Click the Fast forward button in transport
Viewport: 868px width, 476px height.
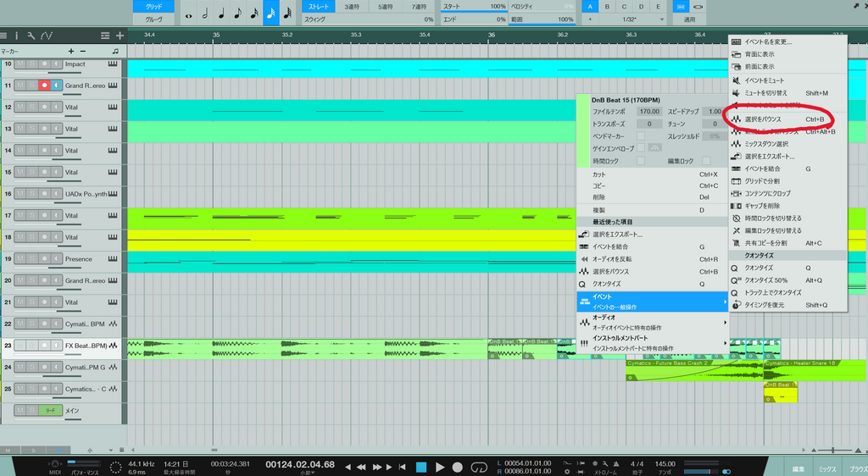(x=376, y=468)
